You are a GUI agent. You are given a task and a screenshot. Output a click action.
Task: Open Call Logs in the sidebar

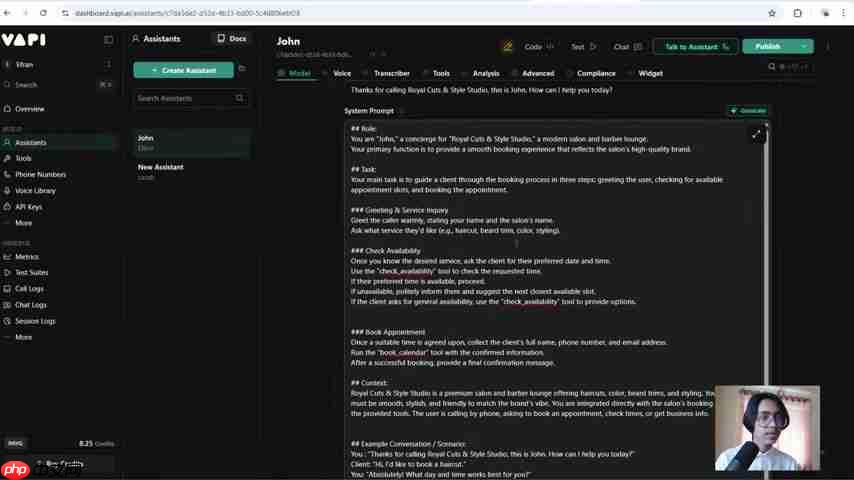click(x=29, y=289)
